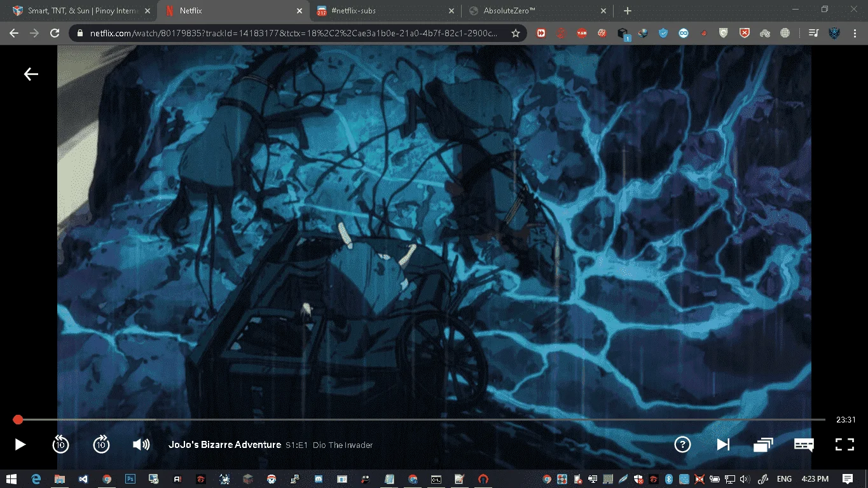Open the Chrome three-dot menu
This screenshot has height=488, width=868.
(x=855, y=33)
